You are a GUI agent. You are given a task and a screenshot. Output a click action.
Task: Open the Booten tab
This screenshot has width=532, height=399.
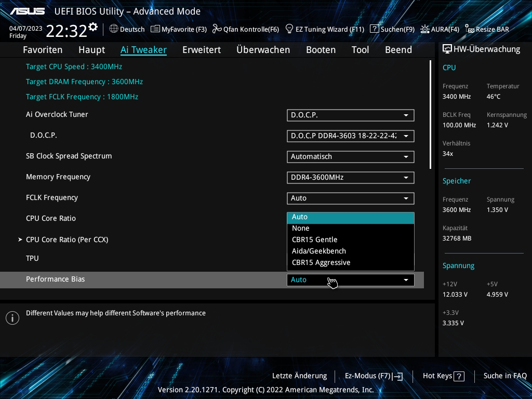pyautogui.click(x=321, y=50)
